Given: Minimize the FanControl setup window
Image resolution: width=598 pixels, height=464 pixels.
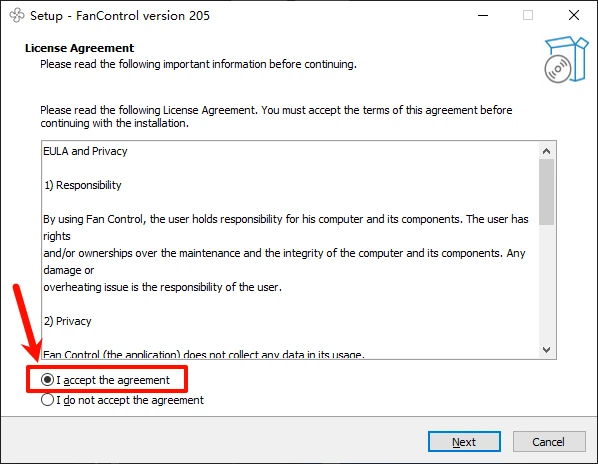Looking at the screenshot, I should point(483,15).
